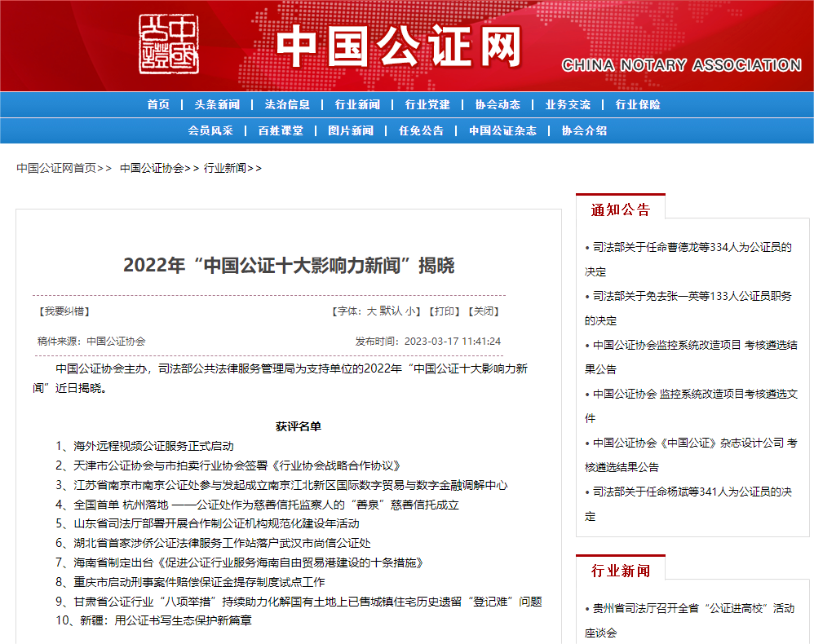This screenshot has height=644, width=814.
Task: Click breadcrumb 中国公证协会
Action: click(x=152, y=168)
